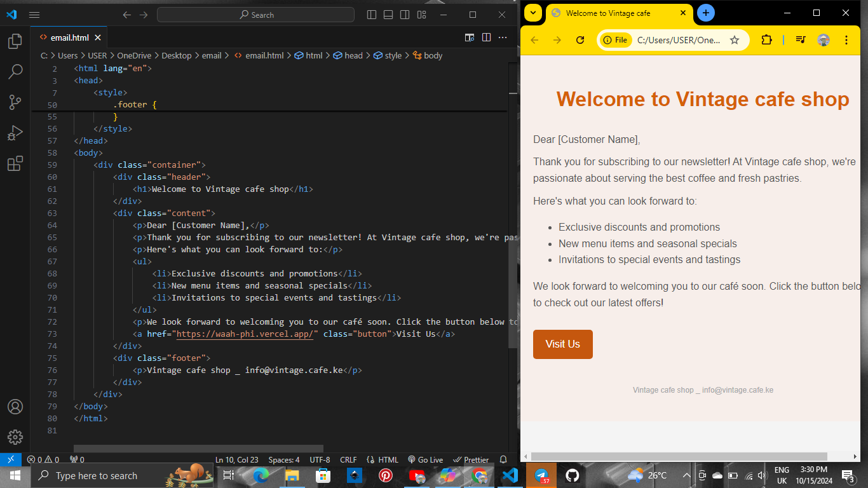The width and height of the screenshot is (868, 488).
Task: Open Telegram from the taskbar
Action: [x=541, y=475]
